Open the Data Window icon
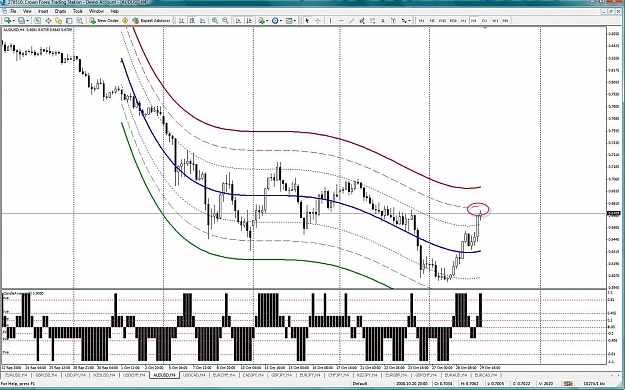Screen dimensions: 625x390 pyautogui.click(x=48, y=20)
